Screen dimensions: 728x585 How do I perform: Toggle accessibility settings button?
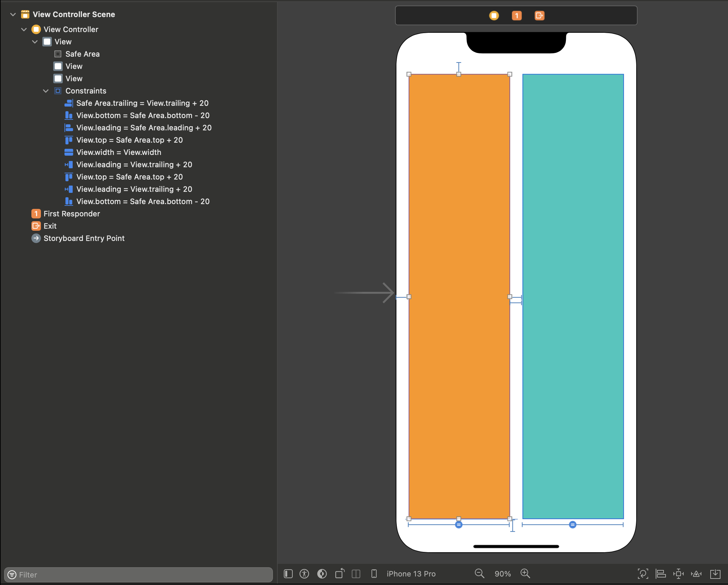coord(304,574)
